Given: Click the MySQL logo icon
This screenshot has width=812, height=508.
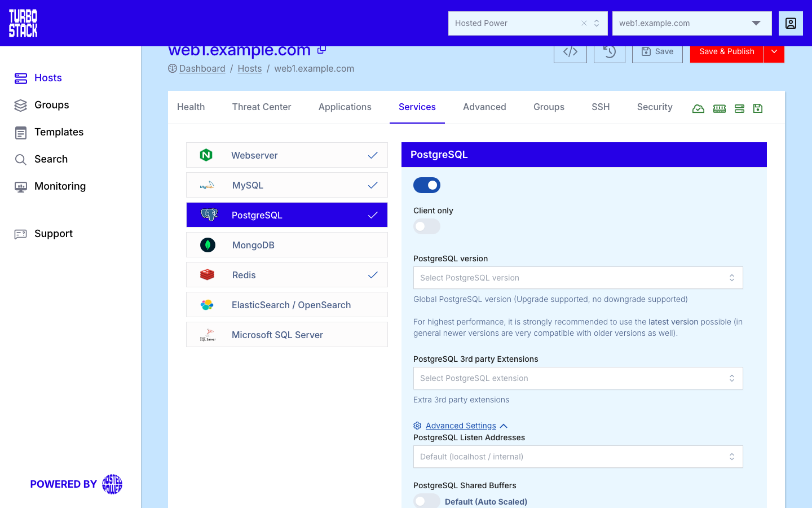Looking at the screenshot, I should pyautogui.click(x=207, y=185).
